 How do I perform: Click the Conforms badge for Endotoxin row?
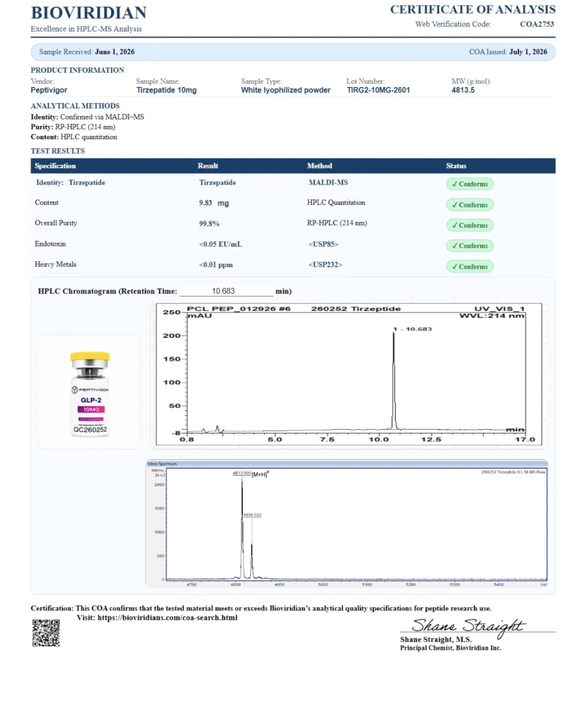pyautogui.click(x=470, y=246)
